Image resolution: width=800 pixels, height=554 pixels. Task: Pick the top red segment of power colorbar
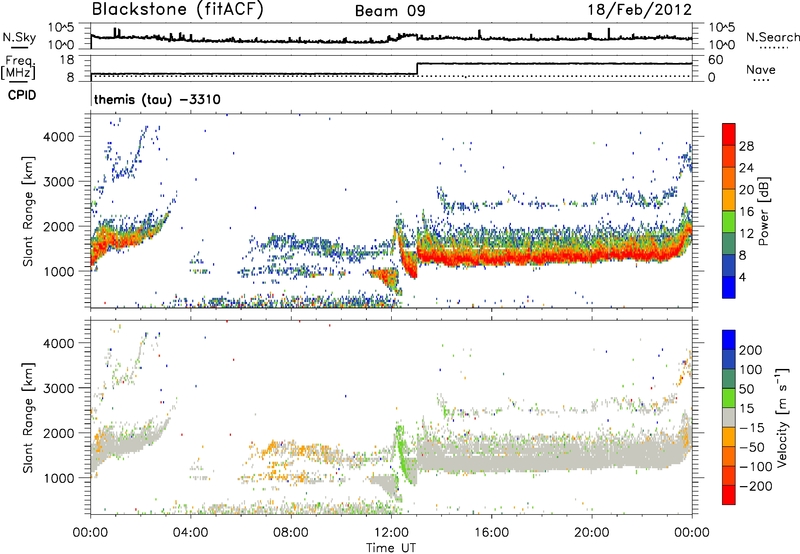(729, 134)
